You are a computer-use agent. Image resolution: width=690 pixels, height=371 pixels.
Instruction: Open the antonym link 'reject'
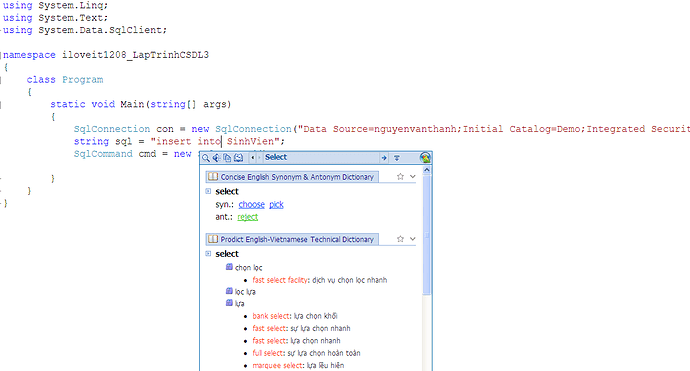pyautogui.click(x=248, y=217)
